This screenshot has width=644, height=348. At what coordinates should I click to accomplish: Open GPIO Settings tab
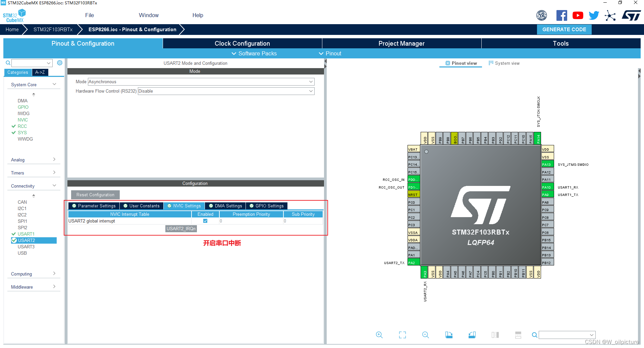coord(267,206)
